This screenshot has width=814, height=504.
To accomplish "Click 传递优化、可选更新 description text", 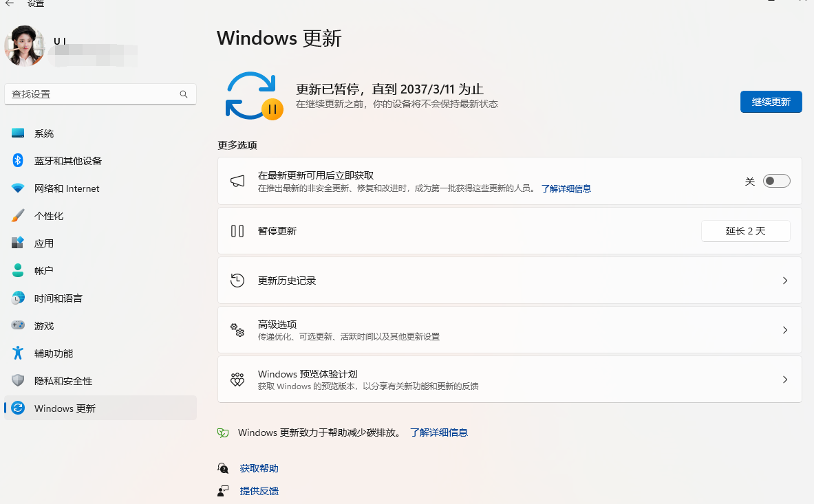I will point(349,336).
